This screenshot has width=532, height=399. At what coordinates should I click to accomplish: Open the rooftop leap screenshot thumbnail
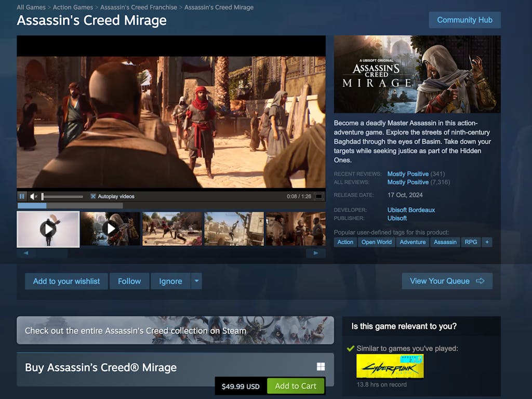pos(234,229)
